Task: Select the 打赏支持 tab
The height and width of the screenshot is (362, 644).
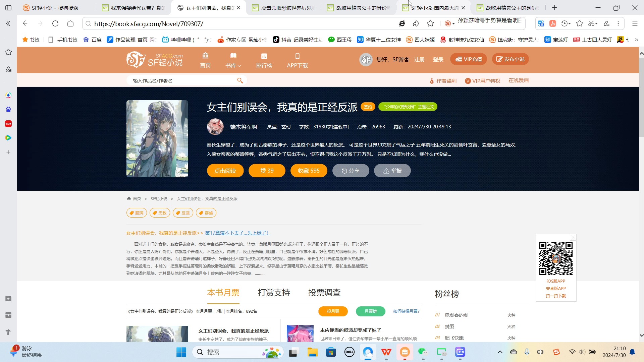Action: (274, 293)
